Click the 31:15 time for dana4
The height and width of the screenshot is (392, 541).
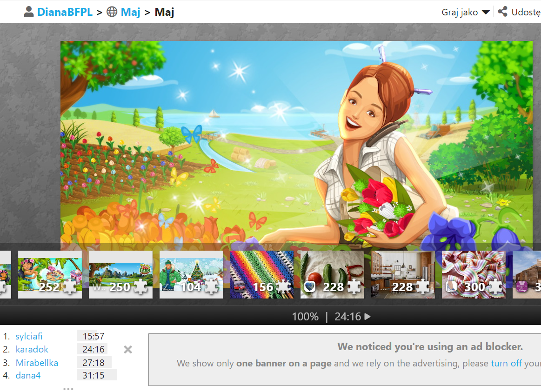[x=94, y=375]
